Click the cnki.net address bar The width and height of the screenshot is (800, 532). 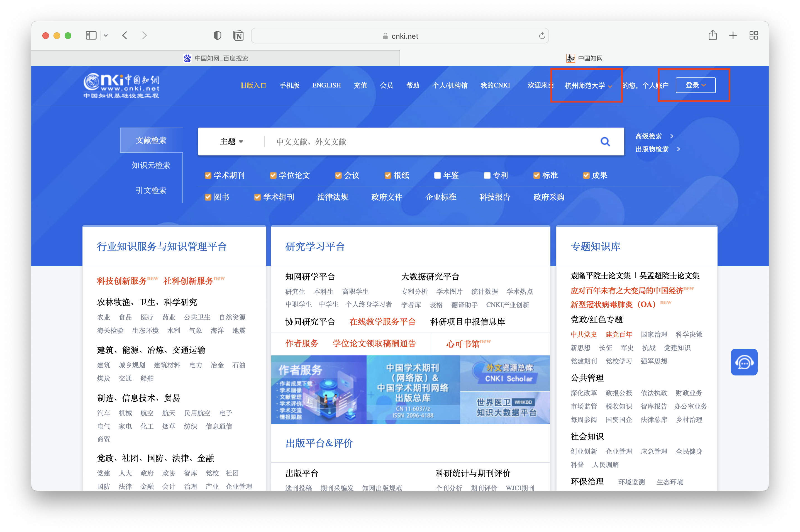pos(400,36)
